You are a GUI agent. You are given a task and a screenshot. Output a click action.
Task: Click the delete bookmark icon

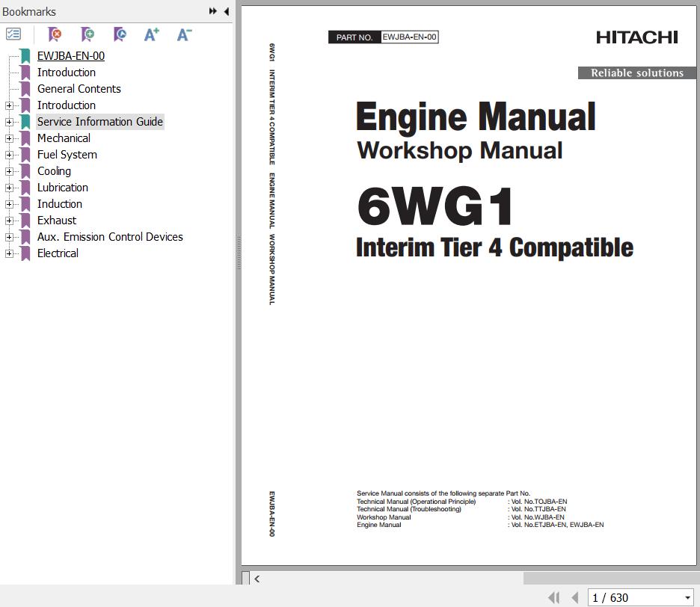point(55,34)
